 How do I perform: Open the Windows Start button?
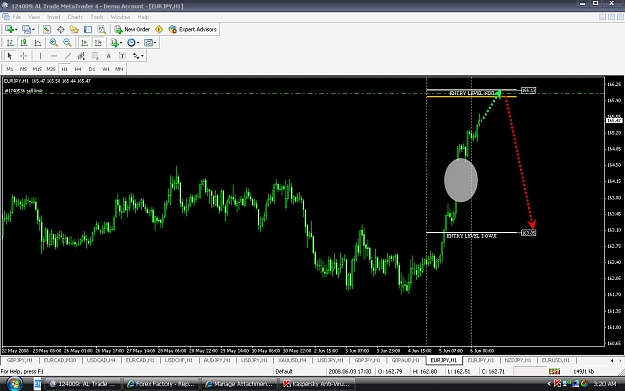14,384
